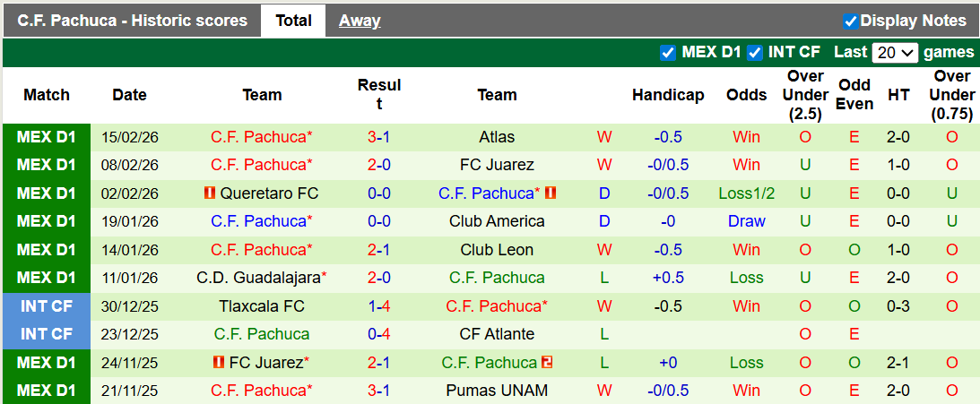This screenshot has height=404, width=980.
Task: Uncheck the MEX D1 filter checkbox
Action: click(667, 52)
